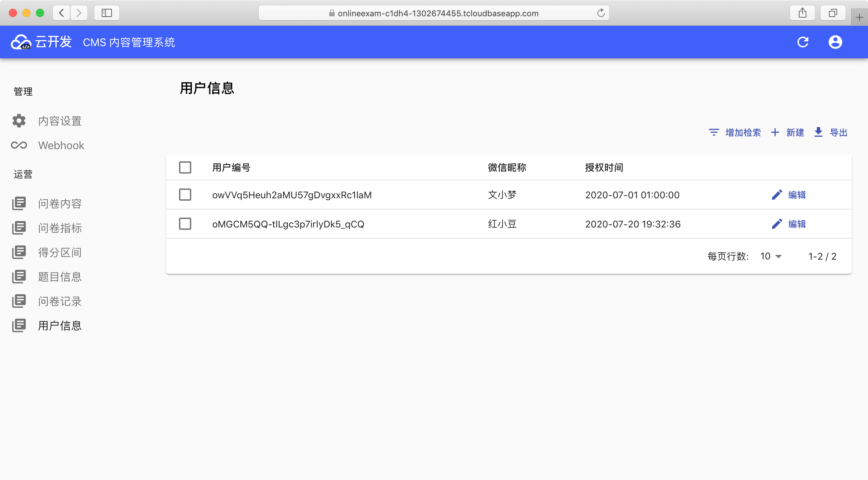
Task: Click the gear icon for 内容设置
Action: pyautogui.click(x=19, y=121)
